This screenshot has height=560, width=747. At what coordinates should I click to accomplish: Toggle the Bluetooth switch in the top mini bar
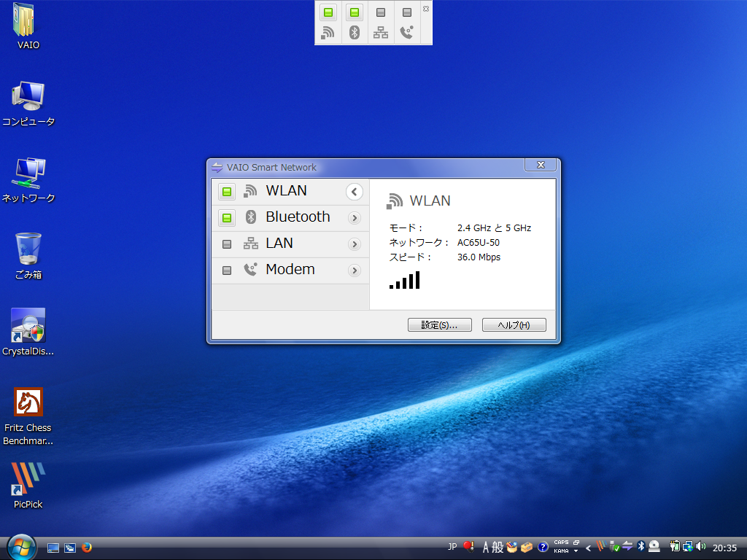pos(355,12)
